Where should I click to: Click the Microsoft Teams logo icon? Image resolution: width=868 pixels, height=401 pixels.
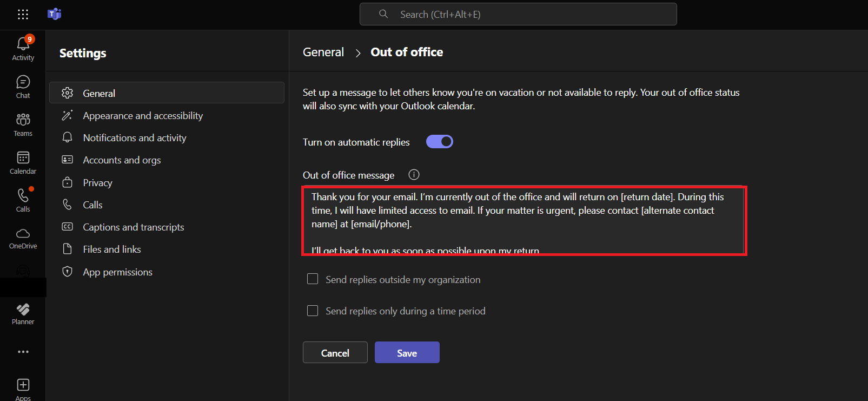click(x=54, y=14)
